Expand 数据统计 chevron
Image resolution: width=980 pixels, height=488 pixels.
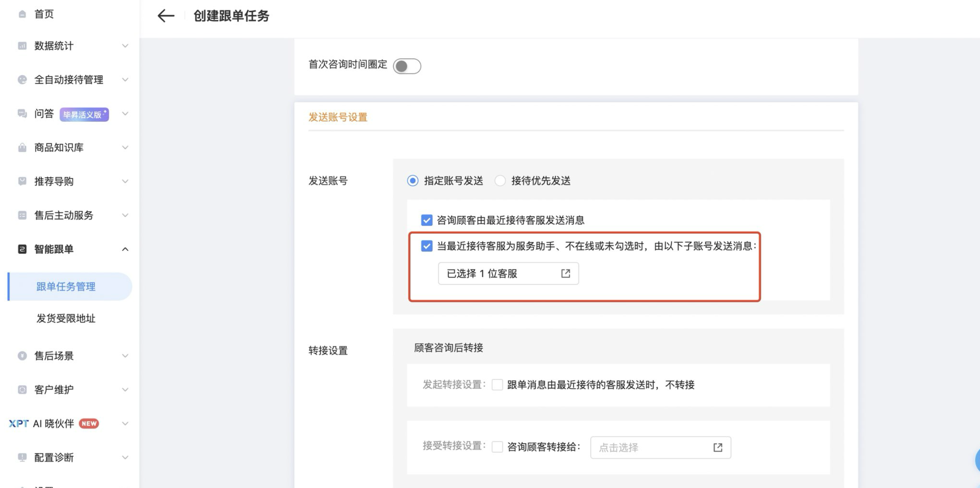pyautogui.click(x=125, y=46)
